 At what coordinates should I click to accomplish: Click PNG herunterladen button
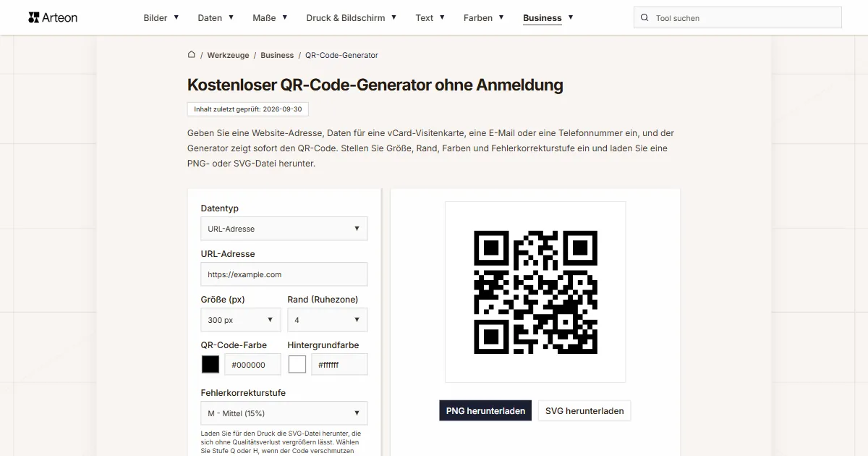pos(485,410)
